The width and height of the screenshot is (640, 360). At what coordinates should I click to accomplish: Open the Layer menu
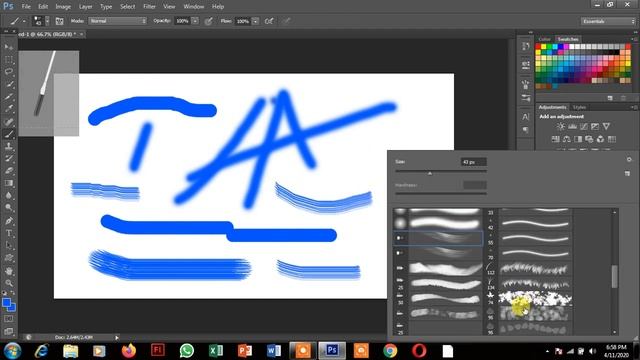85,7
